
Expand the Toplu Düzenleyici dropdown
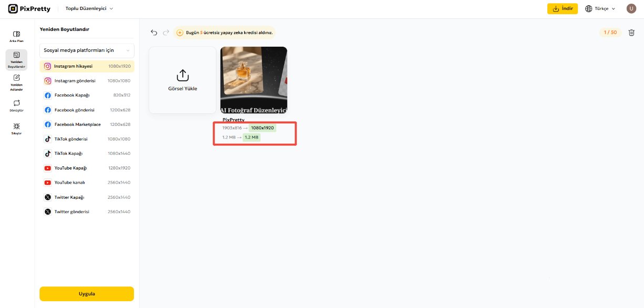(x=89, y=8)
